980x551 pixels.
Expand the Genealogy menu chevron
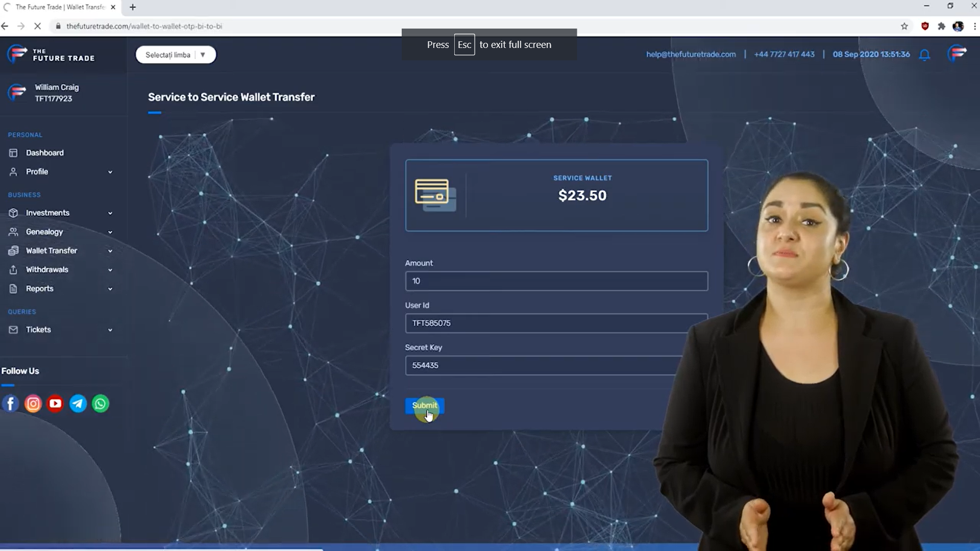click(x=110, y=232)
